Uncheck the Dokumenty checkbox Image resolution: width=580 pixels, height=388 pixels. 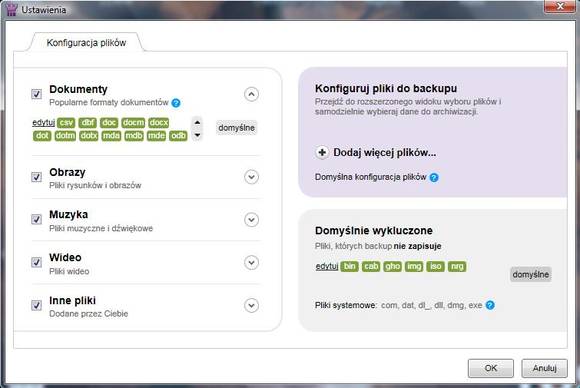point(36,94)
